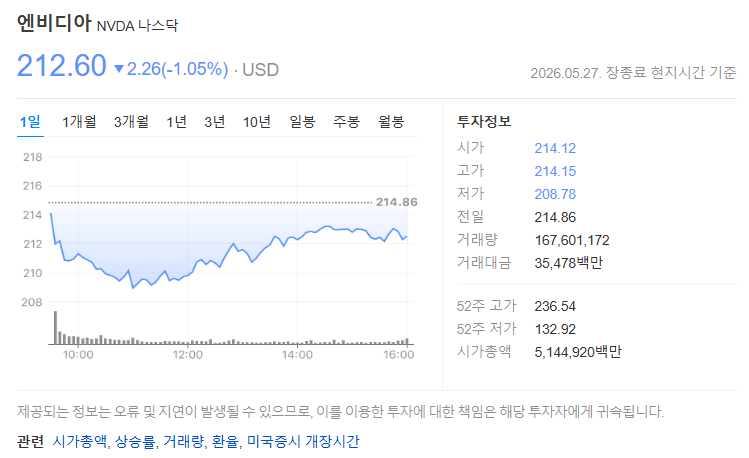Click the down-triangle price change icon
This screenshot has height=458, width=749.
click(x=119, y=69)
